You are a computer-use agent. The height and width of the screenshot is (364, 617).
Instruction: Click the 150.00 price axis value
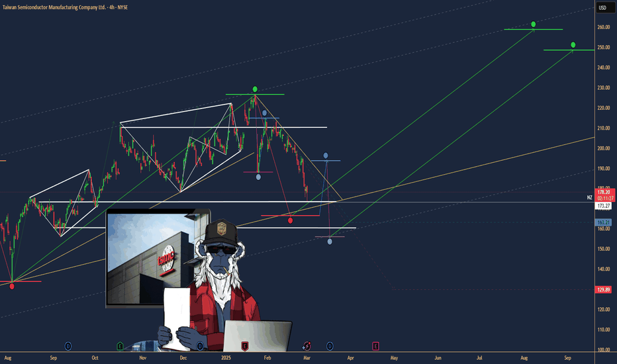coord(604,249)
